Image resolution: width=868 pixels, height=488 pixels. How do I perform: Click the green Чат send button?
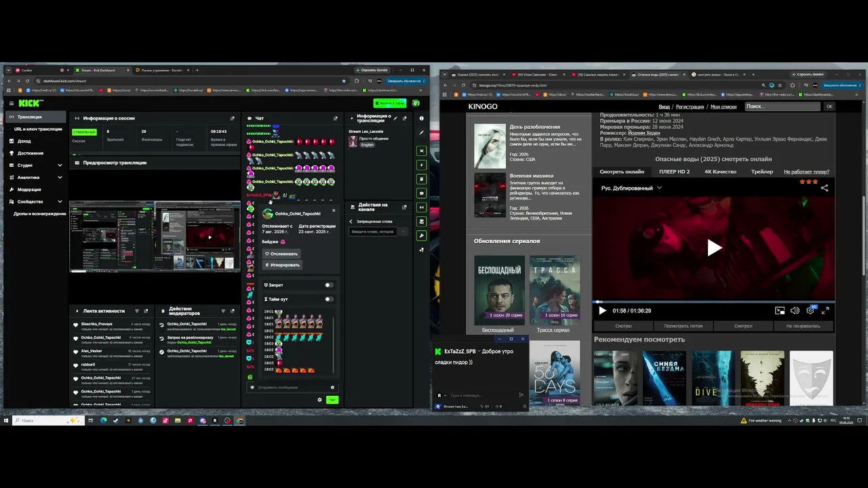click(332, 400)
